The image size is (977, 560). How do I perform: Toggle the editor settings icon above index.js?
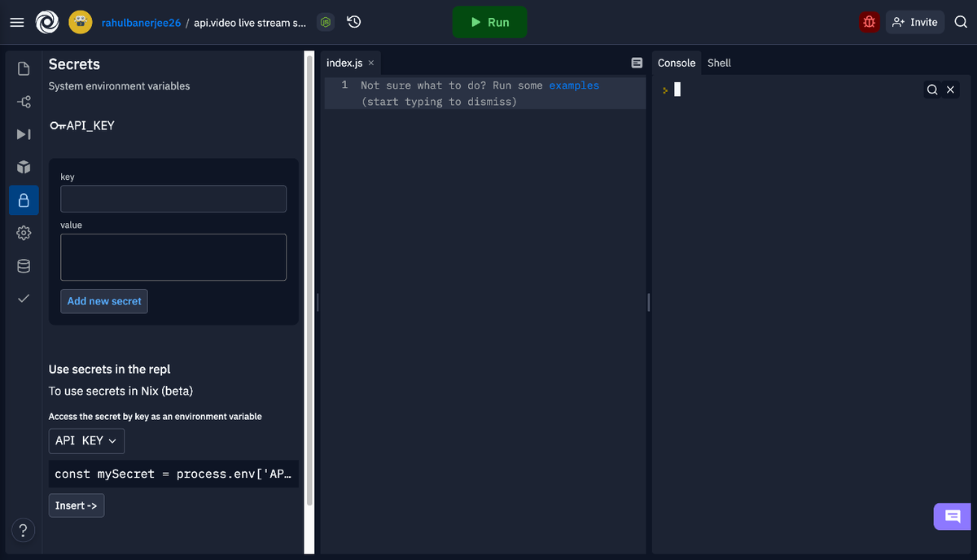(636, 62)
